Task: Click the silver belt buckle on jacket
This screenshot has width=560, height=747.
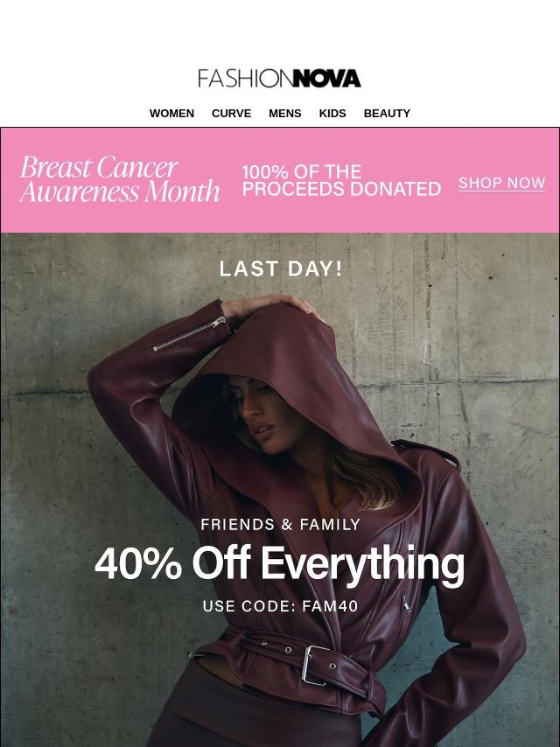Action: (x=313, y=665)
